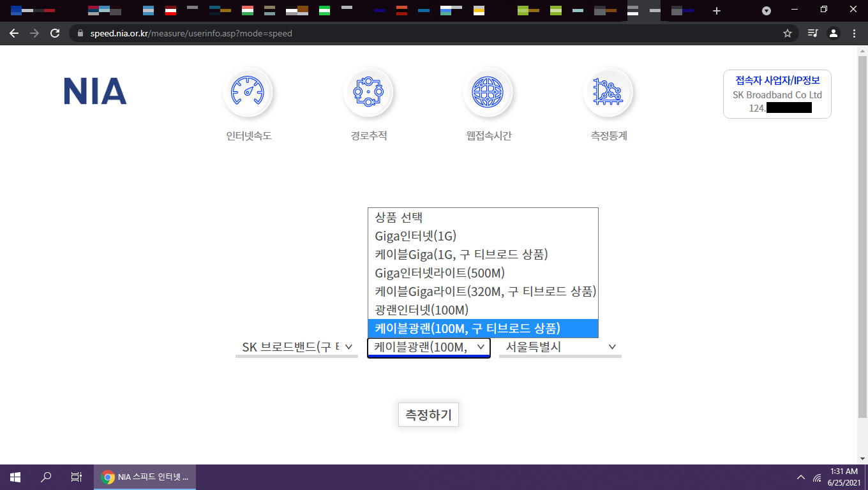Open the 측정통계 statistics icon
868x490 pixels.
(608, 93)
